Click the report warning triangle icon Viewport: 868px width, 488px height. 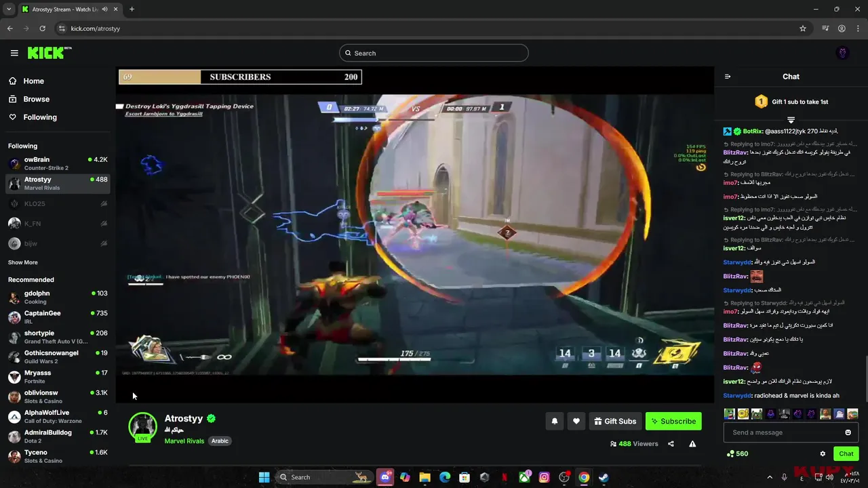(692, 444)
